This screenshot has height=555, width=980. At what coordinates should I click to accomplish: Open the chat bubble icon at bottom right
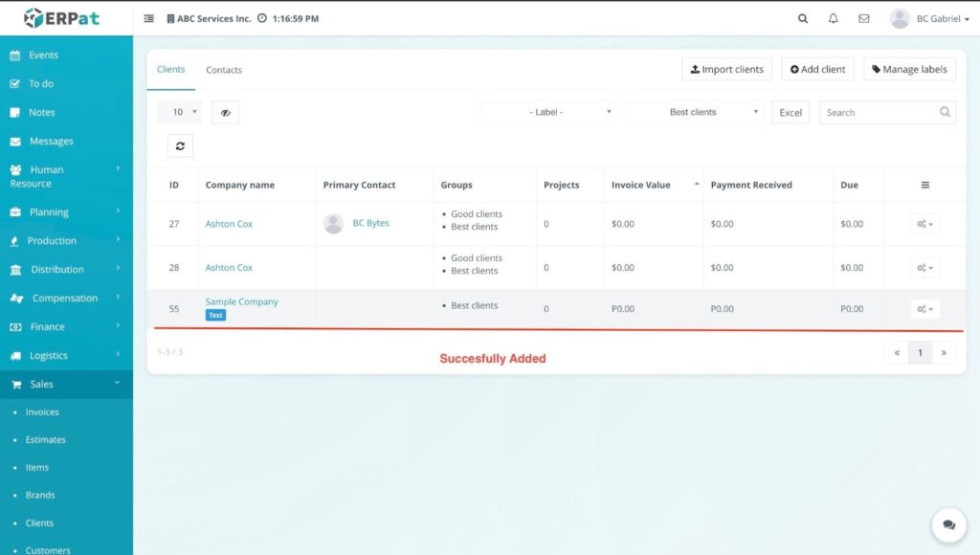[948, 524]
